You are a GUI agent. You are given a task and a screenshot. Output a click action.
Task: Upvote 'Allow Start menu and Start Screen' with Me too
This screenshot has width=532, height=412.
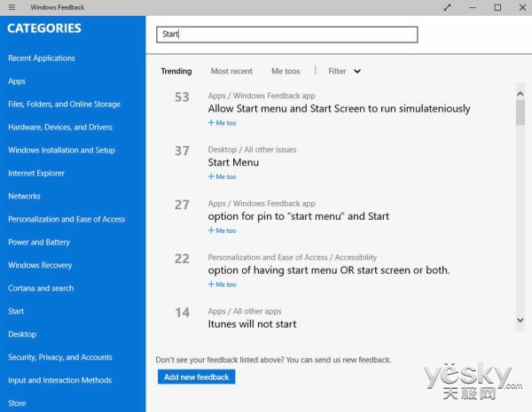point(222,123)
